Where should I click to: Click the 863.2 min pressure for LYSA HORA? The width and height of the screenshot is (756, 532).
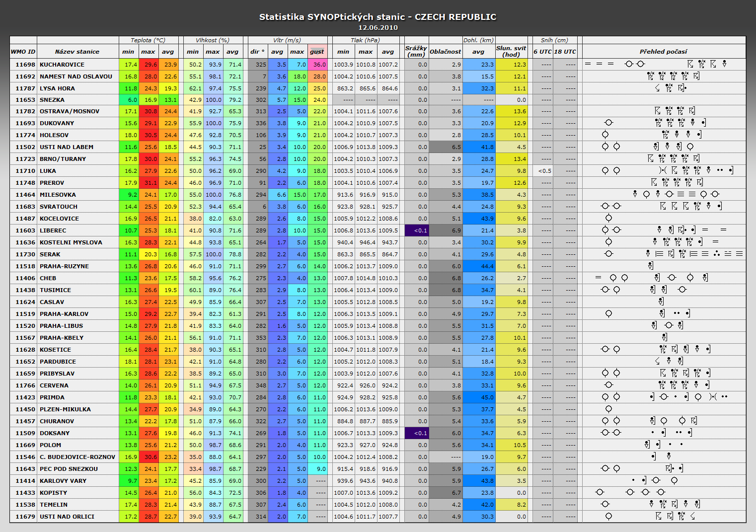(x=343, y=88)
